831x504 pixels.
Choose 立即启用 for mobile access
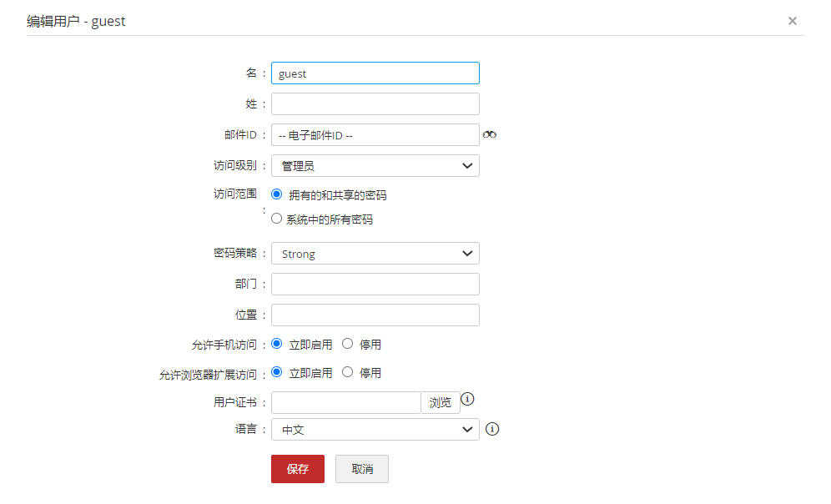[x=277, y=344]
